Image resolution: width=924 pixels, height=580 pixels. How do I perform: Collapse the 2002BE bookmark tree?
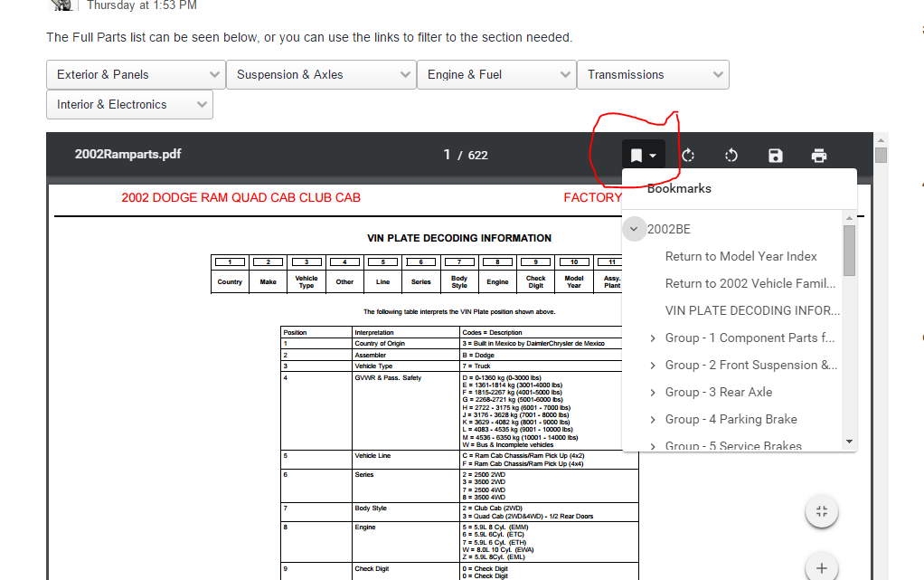[634, 229]
